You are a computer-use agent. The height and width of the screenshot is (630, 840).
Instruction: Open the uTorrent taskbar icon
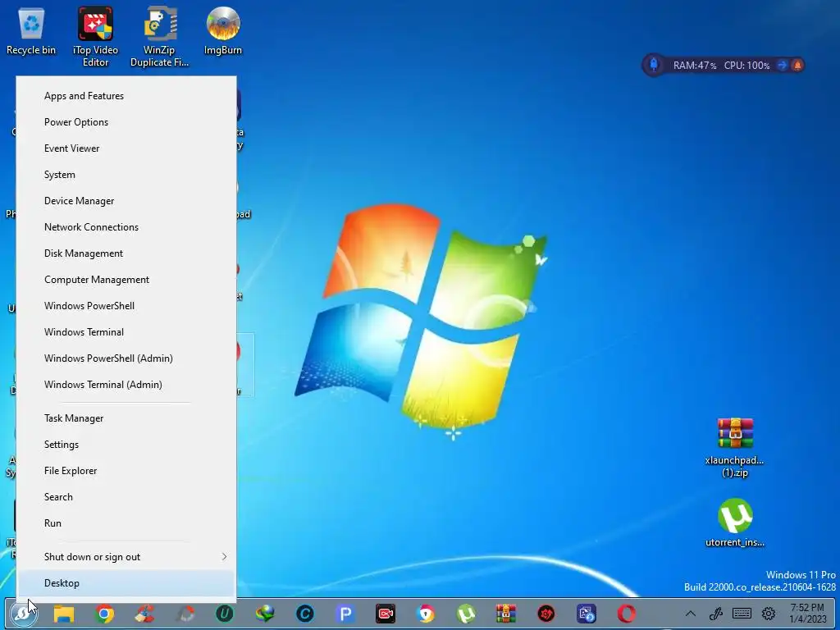466,614
